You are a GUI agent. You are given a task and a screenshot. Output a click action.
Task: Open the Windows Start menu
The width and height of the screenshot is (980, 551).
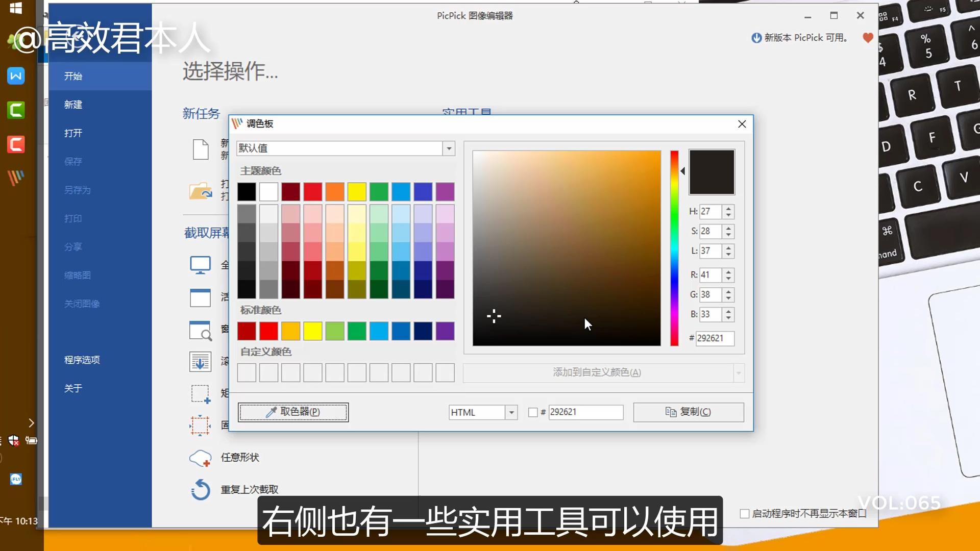tap(16, 8)
